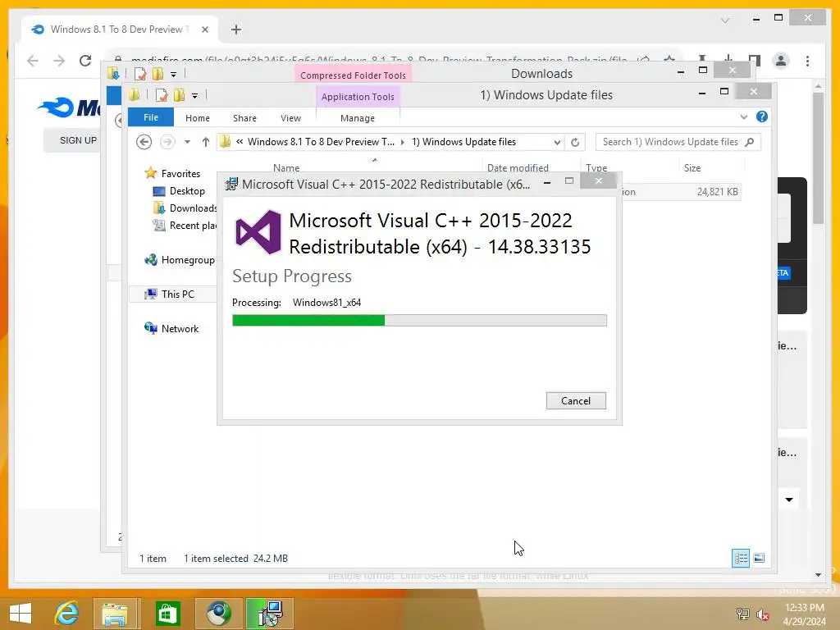
Task: Click the folder icon in Windows Update files title bar
Action: pyautogui.click(x=135, y=95)
